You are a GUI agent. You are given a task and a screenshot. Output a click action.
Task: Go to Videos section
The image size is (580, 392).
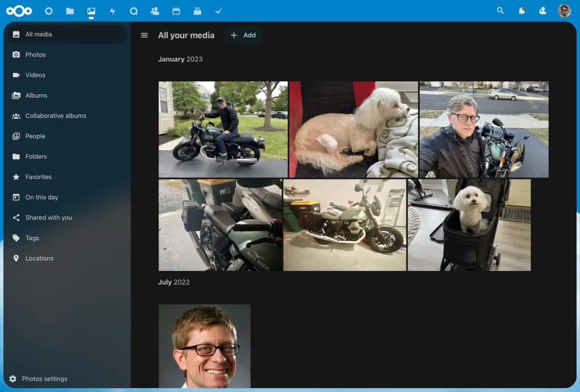point(67,75)
